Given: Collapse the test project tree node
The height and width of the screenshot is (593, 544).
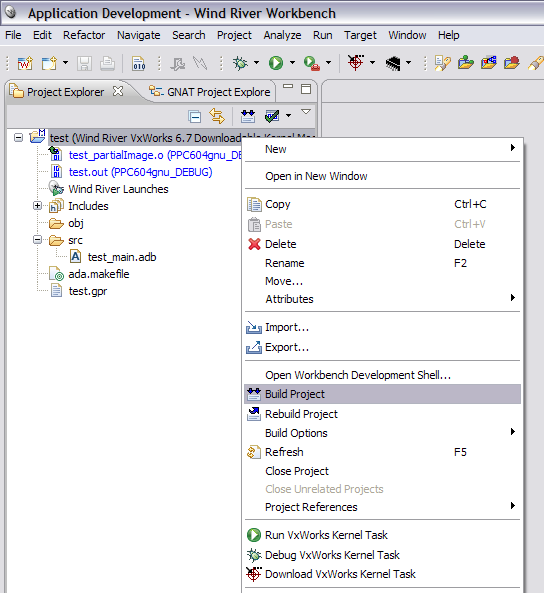Looking at the screenshot, I should coord(18,137).
